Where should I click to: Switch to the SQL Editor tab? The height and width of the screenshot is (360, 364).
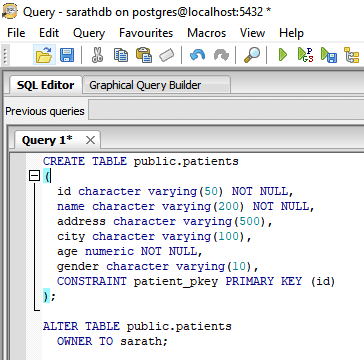[45, 85]
